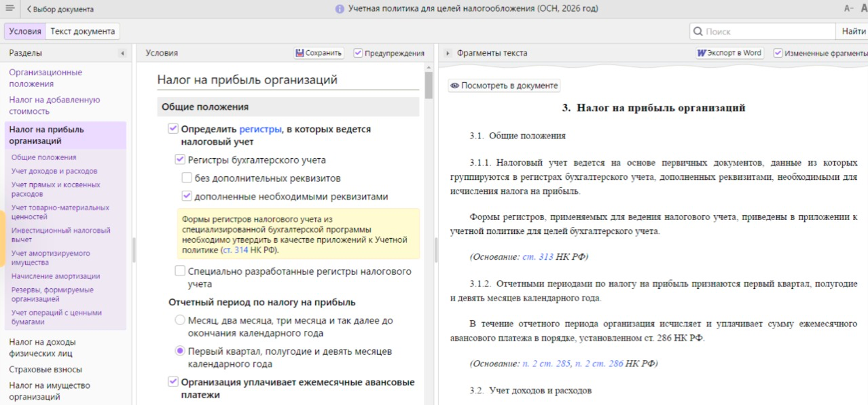This screenshot has height=405, width=868.
Task: Click the info icon beside document title
Action: coord(340,9)
